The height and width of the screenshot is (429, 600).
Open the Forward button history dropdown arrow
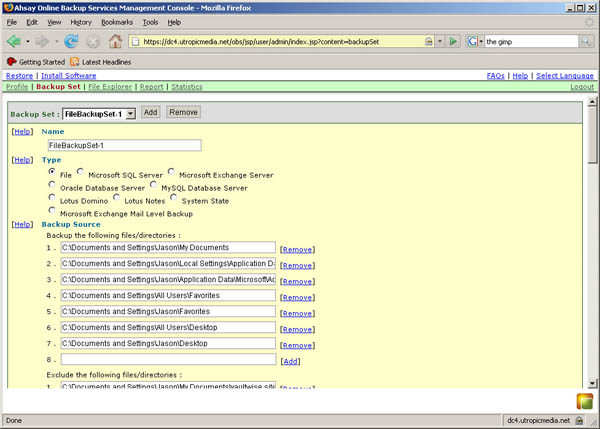[56, 41]
